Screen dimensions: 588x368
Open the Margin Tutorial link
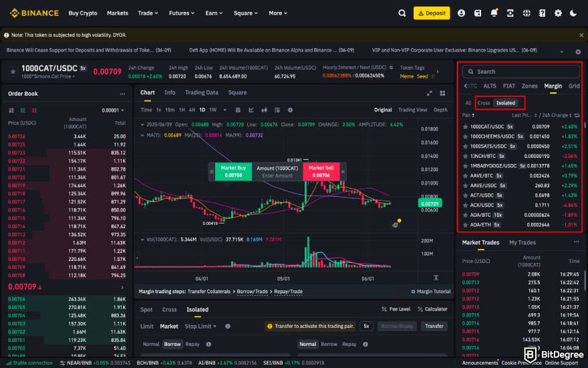point(431,292)
